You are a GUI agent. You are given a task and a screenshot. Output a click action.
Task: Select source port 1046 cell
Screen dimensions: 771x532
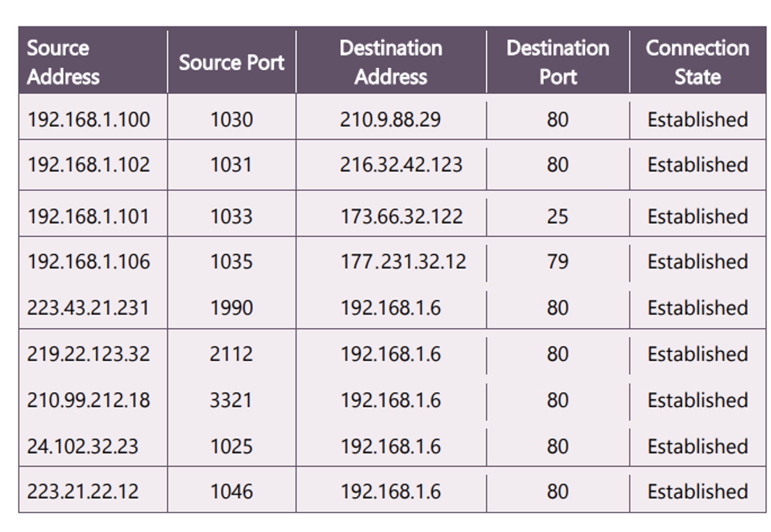(x=231, y=491)
